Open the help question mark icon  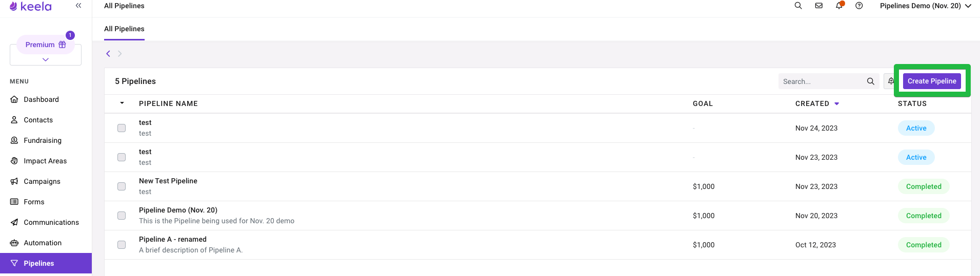pyautogui.click(x=859, y=6)
